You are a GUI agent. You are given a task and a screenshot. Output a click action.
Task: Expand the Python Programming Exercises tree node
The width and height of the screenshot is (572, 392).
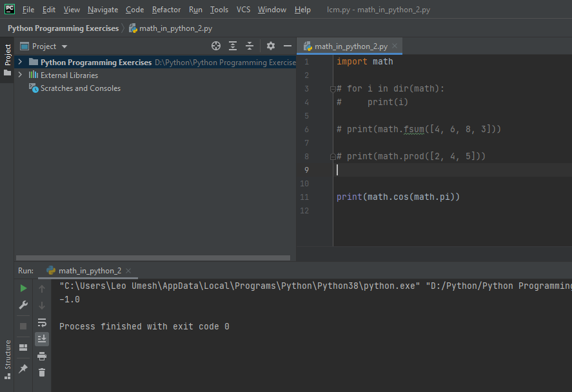point(21,62)
